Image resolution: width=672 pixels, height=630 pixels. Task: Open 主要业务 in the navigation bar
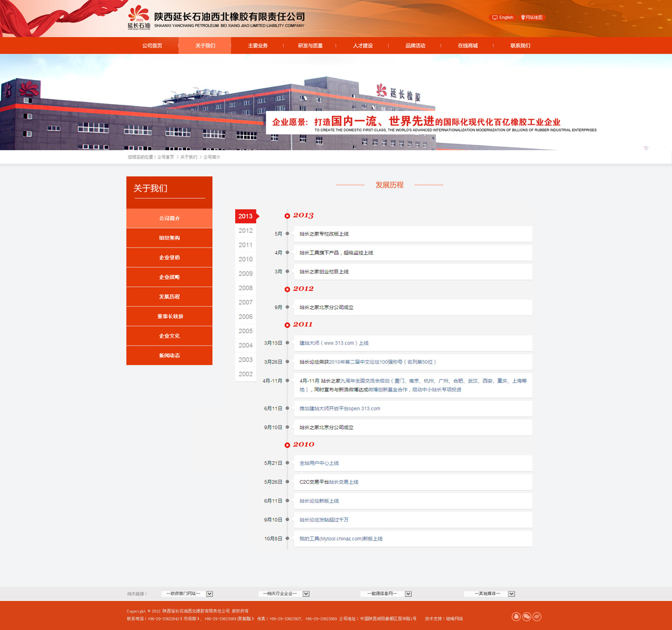[258, 46]
